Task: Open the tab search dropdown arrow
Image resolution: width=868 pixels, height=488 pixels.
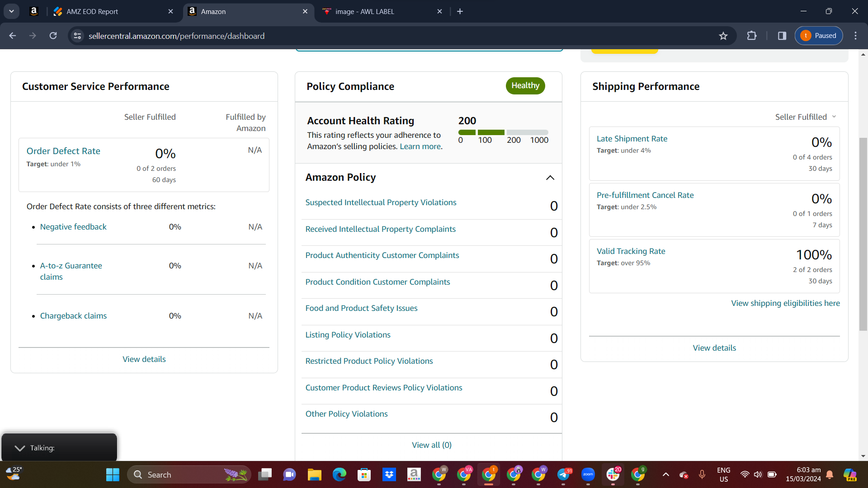Action: point(11,11)
